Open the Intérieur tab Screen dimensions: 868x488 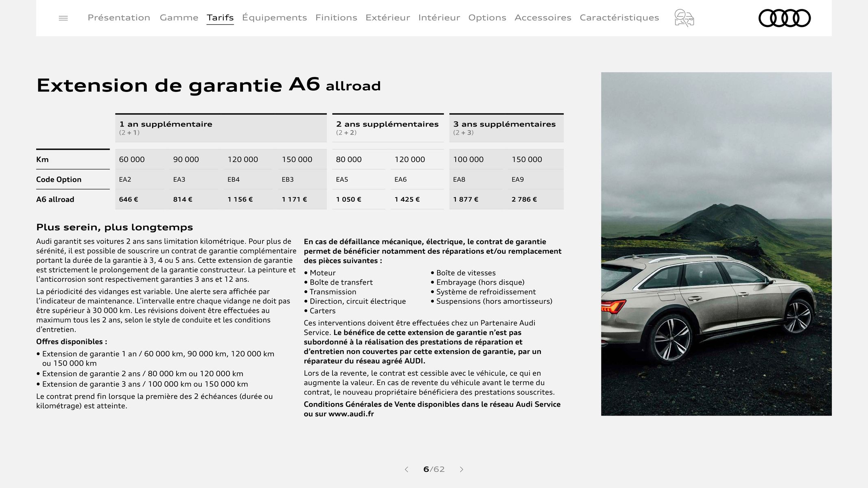pyautogui.click(x=439, y=17)
